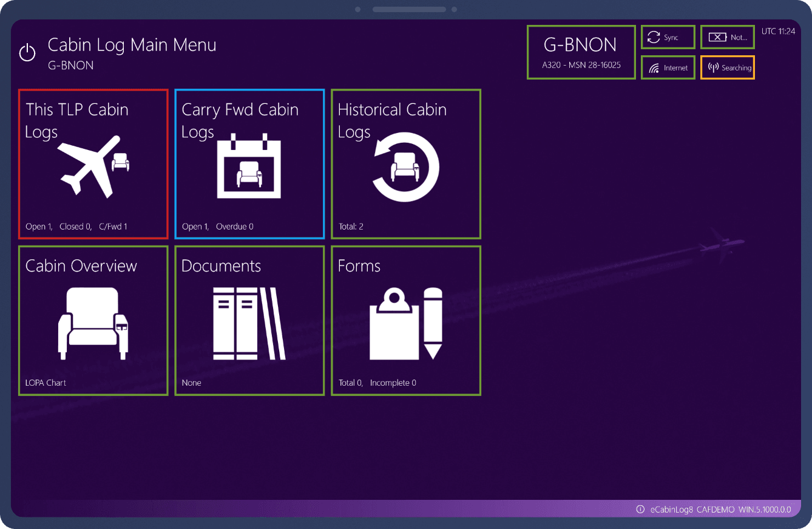Viewport: 812px width, 529px height.
Task: Click the Searching antenna icon
Action: coord(713,67)
